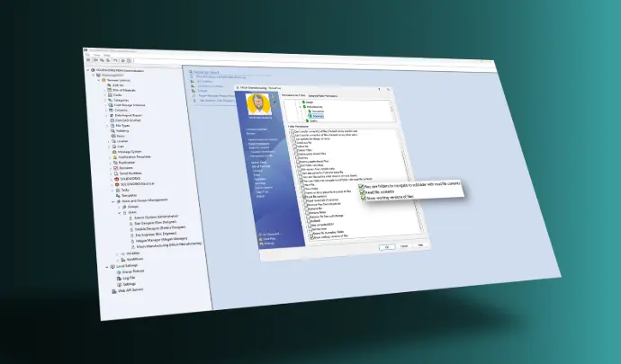Open the Log File icon
This screenshot has width=621, height=364.
tap(119, 279)
